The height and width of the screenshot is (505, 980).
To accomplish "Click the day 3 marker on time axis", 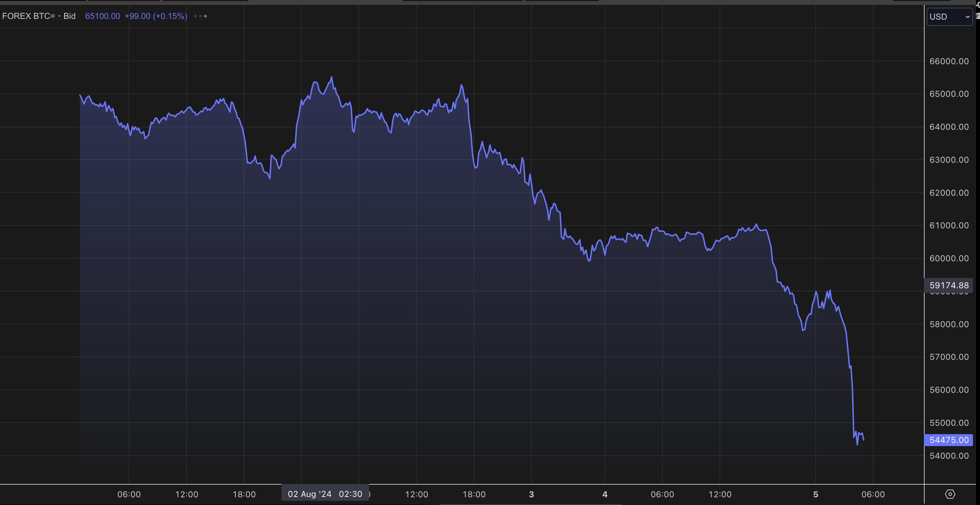I will (531, 494).
